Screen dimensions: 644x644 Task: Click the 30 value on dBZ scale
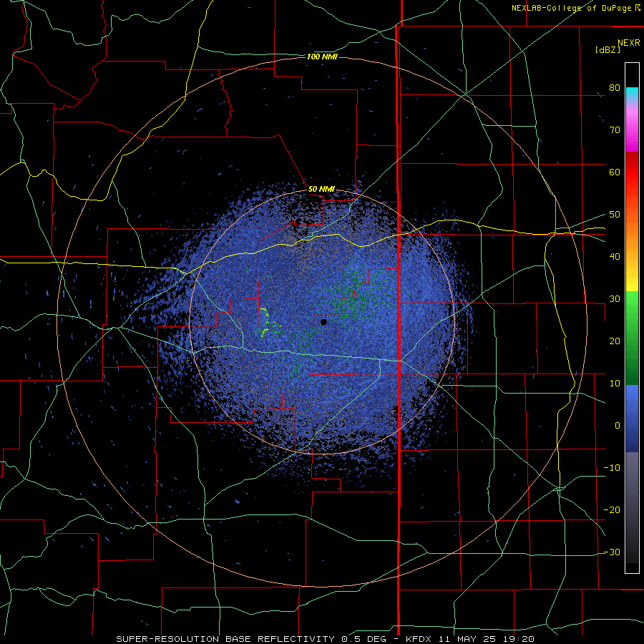click(615, 299)
